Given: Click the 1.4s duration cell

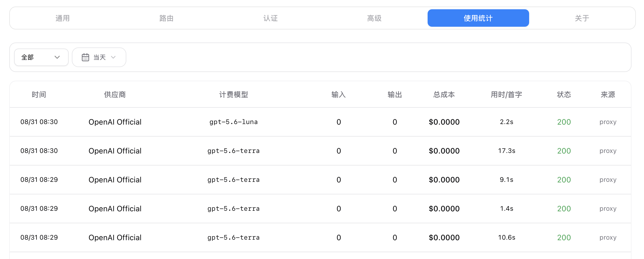Looking at the screenshot, I should 507,209.
